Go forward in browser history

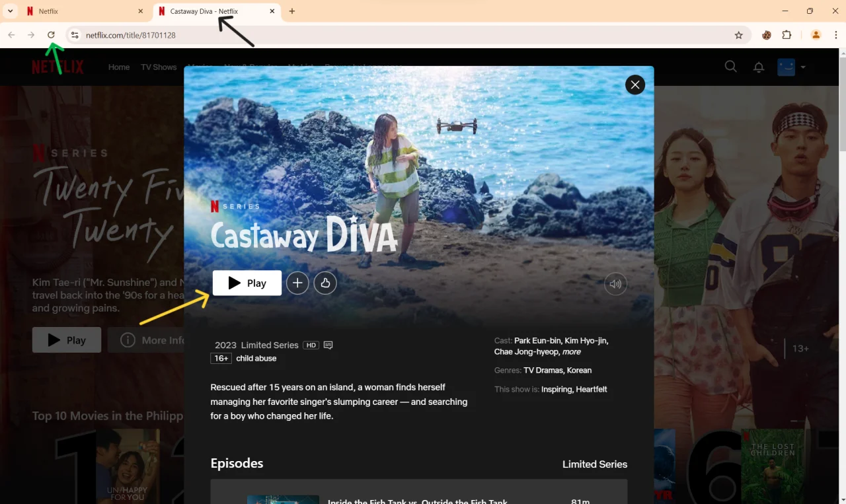pos(31,35)
